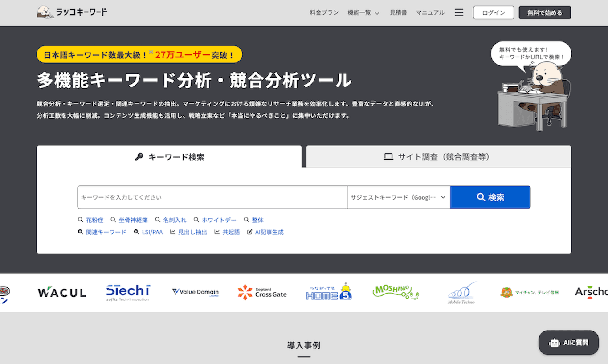
Task: Open the hamburger menu icon
Action: point(459,12)
